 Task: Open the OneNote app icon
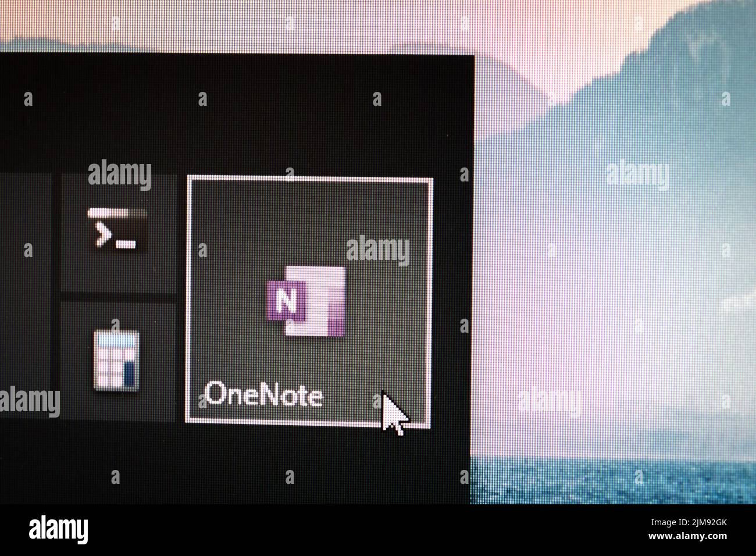(306, 301)
